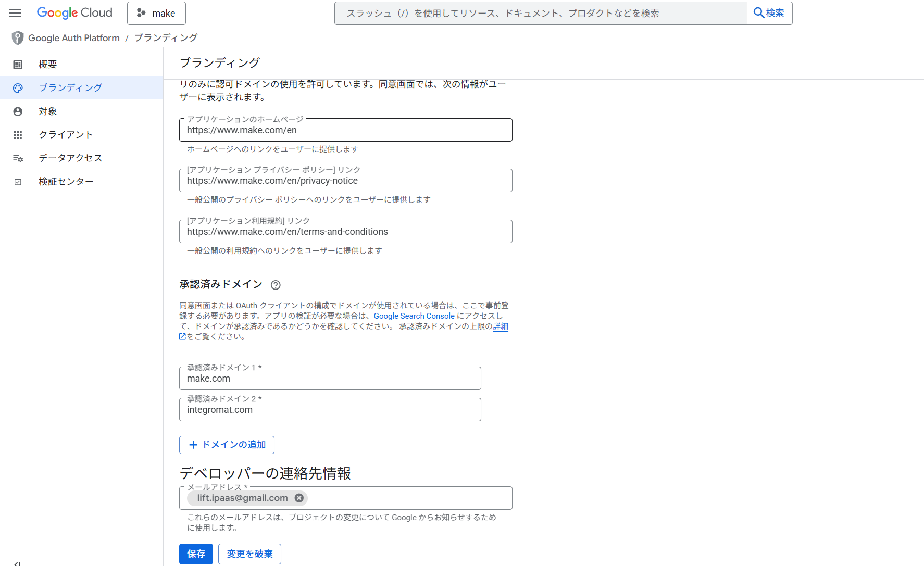Click the 検索 search button
This screenshot has width=924, height=566.
pos(769,13)
